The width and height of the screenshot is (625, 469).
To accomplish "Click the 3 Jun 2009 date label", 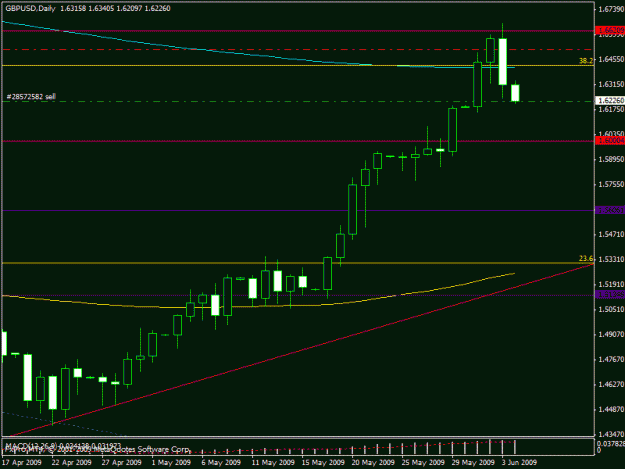I will tap(519, 463).
